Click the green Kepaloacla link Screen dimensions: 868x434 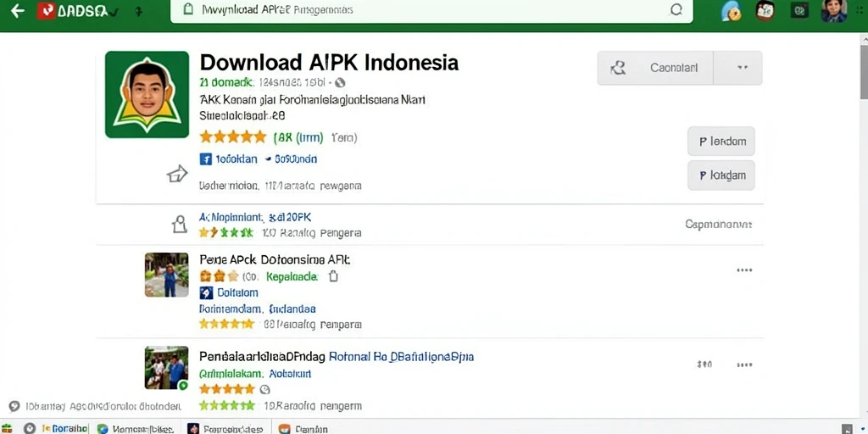tap(292, 277)
